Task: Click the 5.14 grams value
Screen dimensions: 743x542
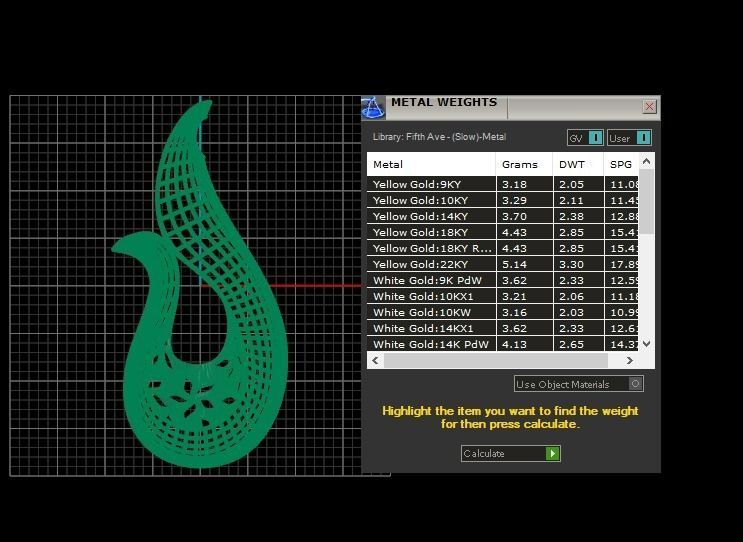Action: (514, 264)
